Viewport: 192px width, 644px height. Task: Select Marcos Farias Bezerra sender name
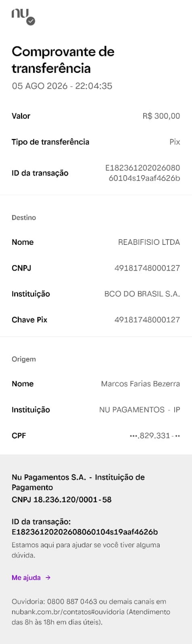(140, 384)
